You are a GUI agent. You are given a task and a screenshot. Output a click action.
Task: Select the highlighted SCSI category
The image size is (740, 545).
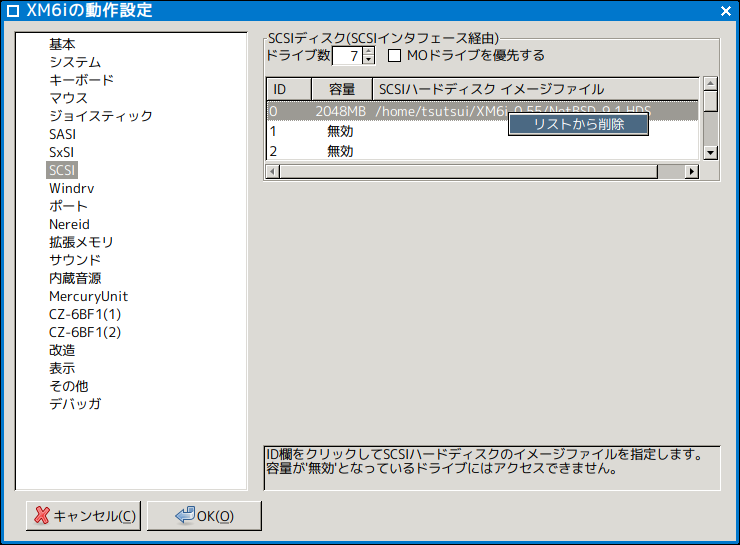[62, 170]
